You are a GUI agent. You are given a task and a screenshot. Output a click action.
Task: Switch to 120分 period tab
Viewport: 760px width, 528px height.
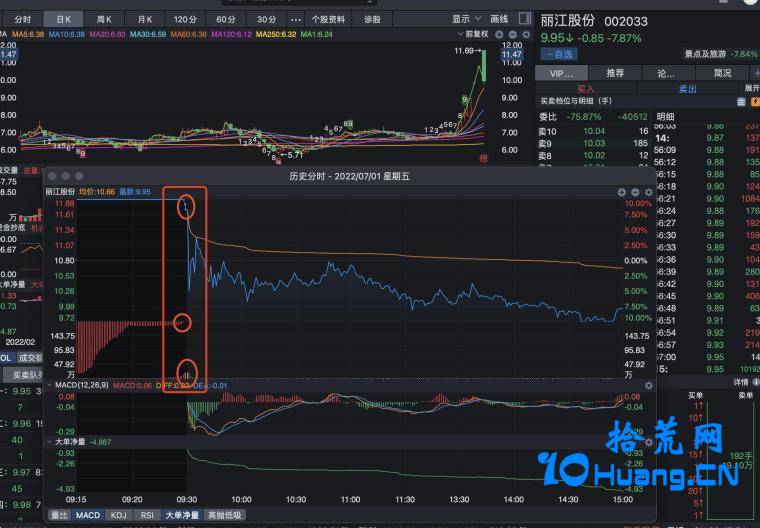(x=185, y=19)
